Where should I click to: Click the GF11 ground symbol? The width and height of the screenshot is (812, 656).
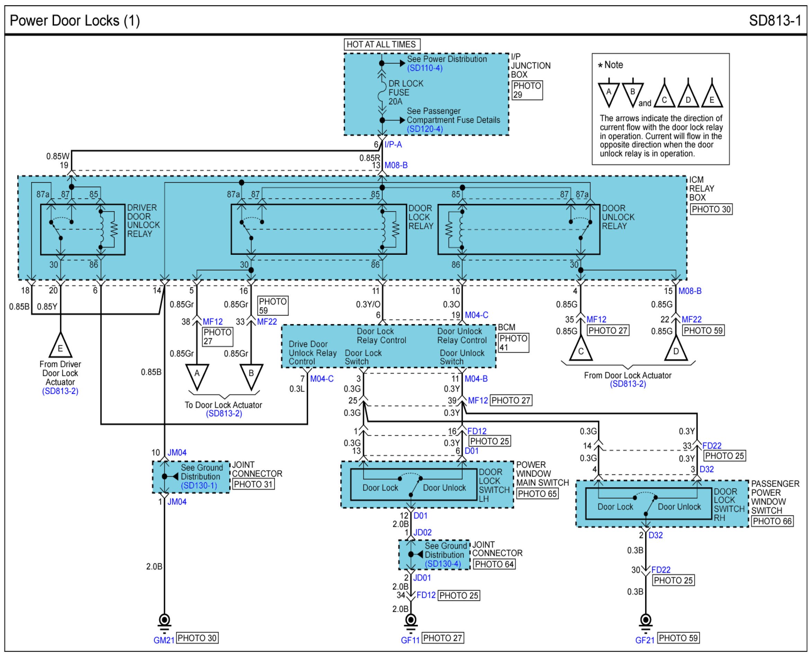coord(411,620)
